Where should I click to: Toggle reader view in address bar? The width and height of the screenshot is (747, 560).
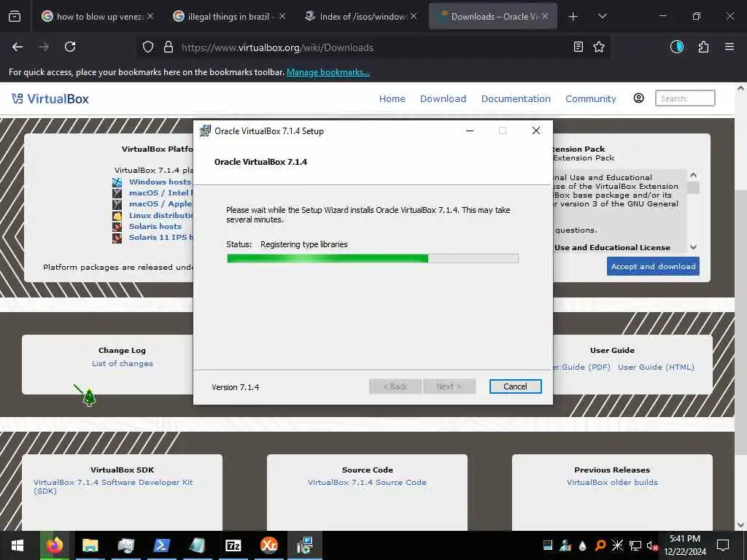pyautogui.click(x=578, y=47)
